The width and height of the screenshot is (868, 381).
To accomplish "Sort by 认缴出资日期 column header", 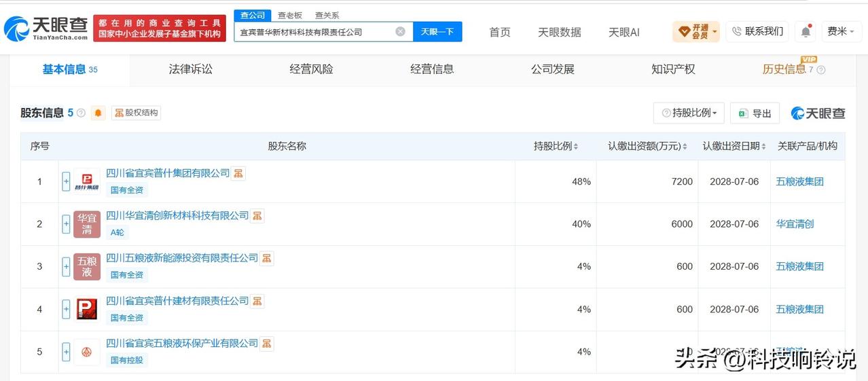I will pyautogui.click(x=735, y=146).
